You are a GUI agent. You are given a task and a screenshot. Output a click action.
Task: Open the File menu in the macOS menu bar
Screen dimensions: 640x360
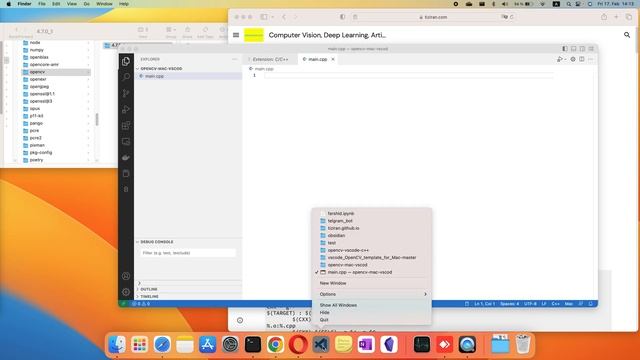[42, 4]
